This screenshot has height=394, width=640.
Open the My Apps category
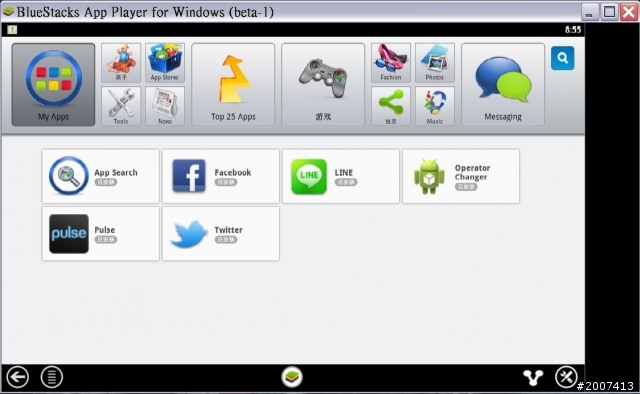53,85
